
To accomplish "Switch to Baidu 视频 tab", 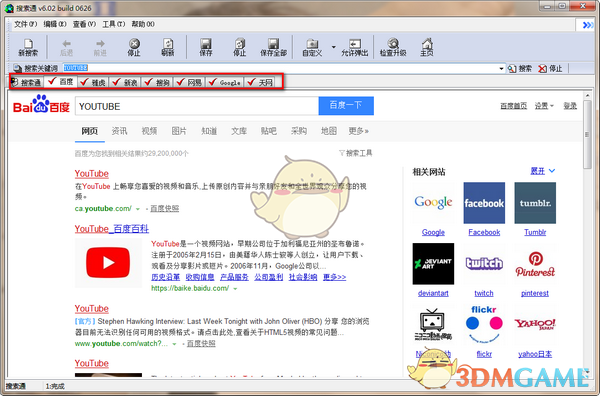I will click(x=149, y=131).
